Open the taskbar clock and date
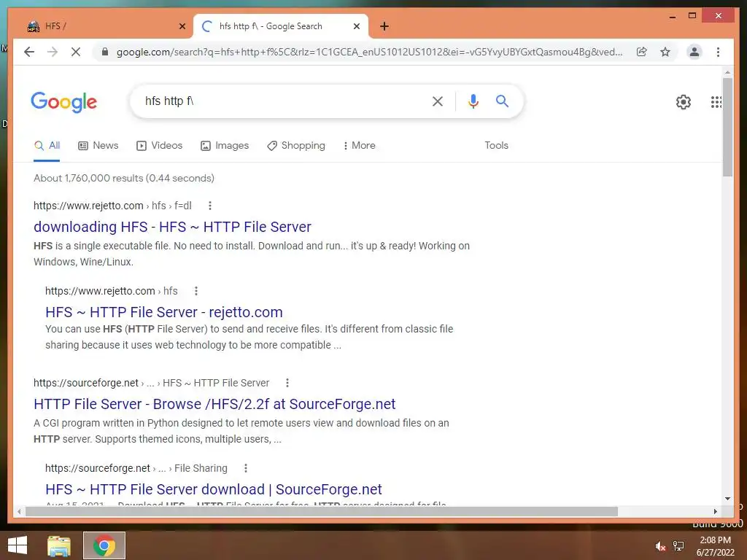The height and width of the screenshot is (560, 747). pos(715,546)
